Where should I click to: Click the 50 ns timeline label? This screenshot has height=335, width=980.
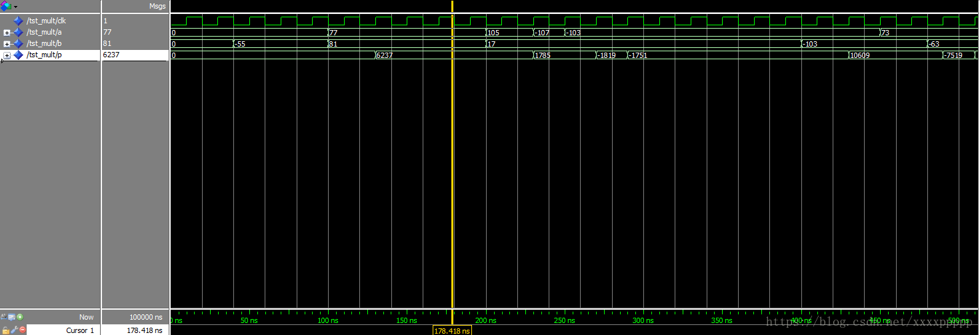click(x=249, y=321)
